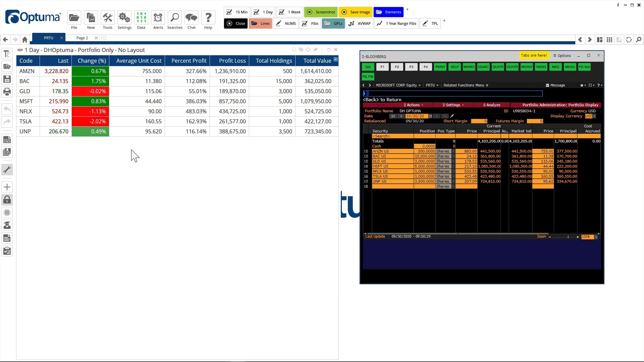Open the Lines folder toolbar item
644x362 pixels.
tap(261, 23)
